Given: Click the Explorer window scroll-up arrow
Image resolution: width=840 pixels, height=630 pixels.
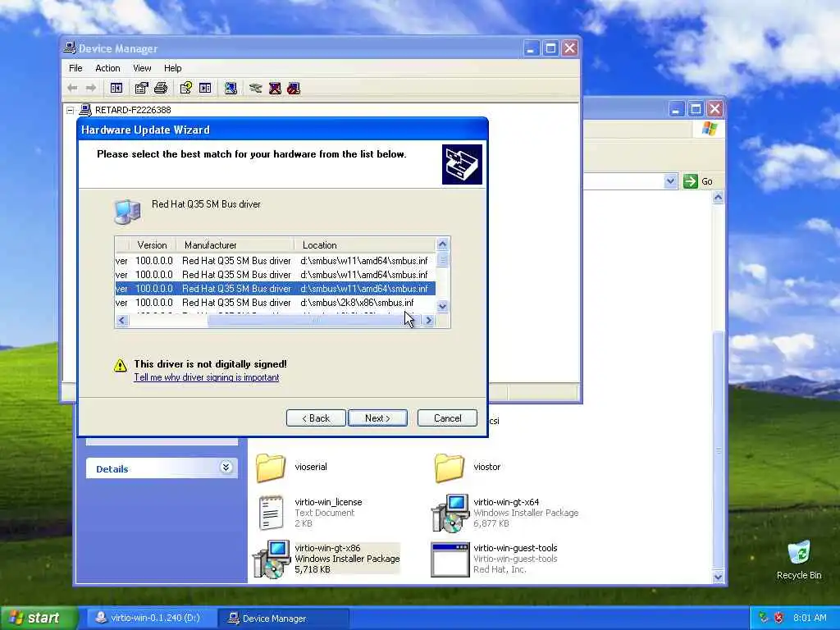Looking at the screenshot, I should pos(719,197).
